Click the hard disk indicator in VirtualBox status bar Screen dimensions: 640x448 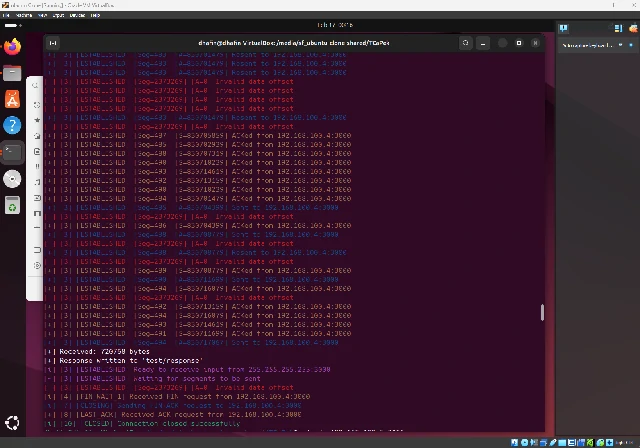514,442
